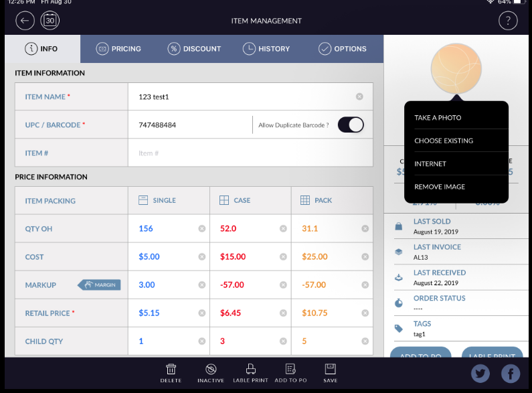Open the help question mark icon
The image size is (532, 393).
tap(508, 21)
